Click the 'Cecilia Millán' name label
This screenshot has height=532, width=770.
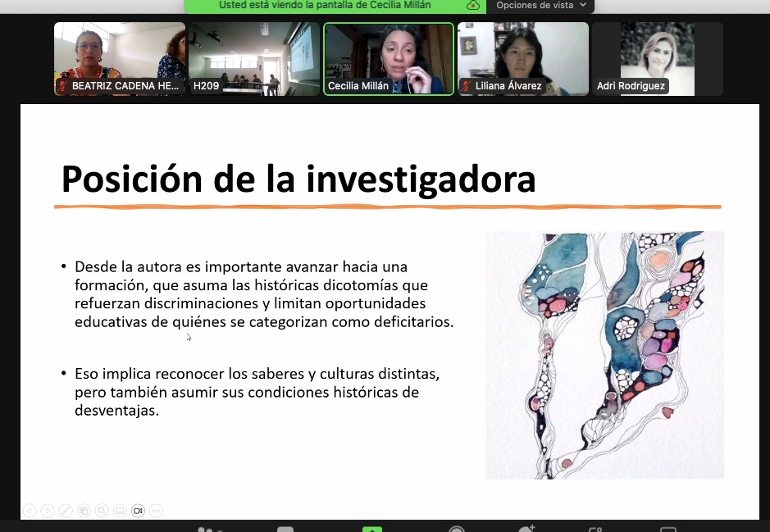(358, 86)
